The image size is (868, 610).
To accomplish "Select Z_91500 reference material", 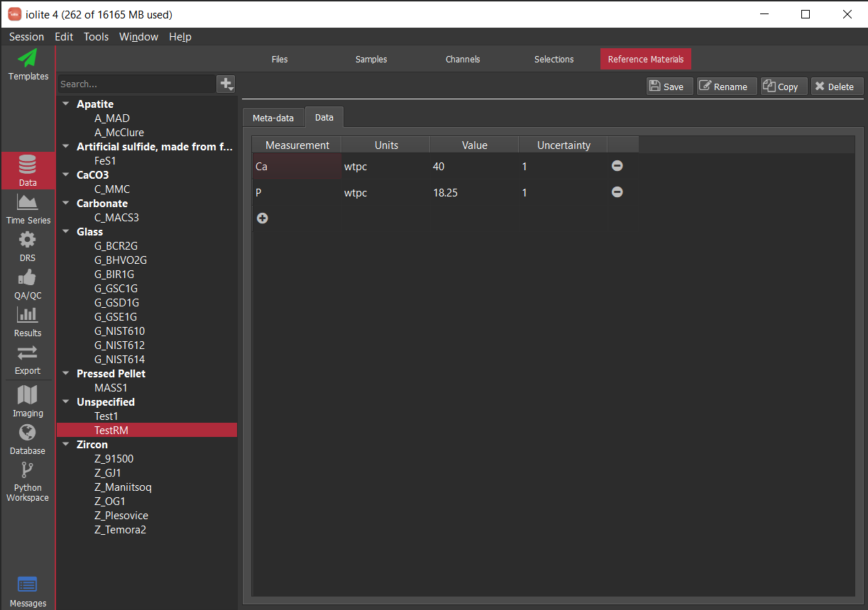I will [114, 459].
